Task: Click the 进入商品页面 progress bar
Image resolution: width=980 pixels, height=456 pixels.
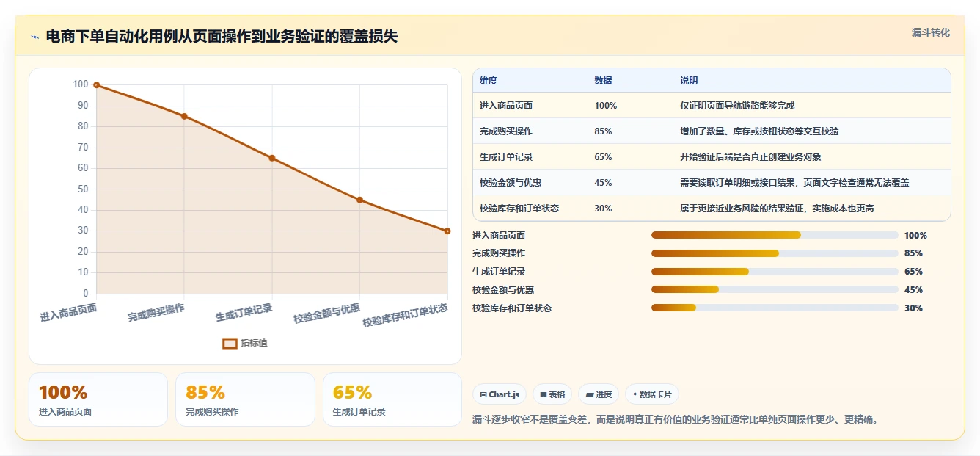Action: coord(775,235)
